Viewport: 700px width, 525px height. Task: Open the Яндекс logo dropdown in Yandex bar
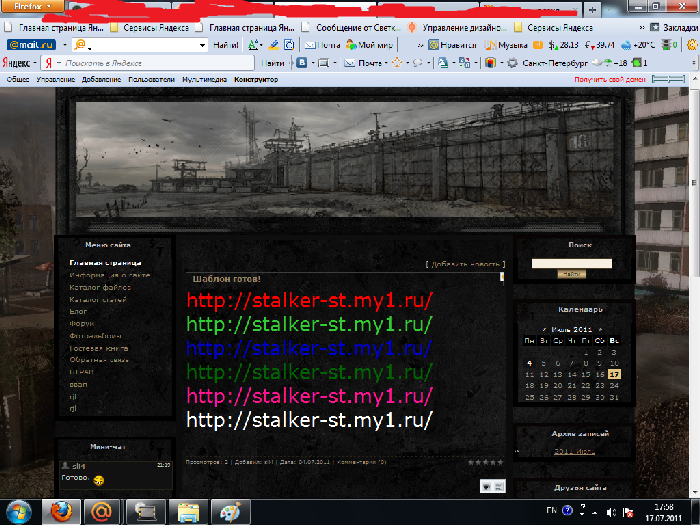19,63
